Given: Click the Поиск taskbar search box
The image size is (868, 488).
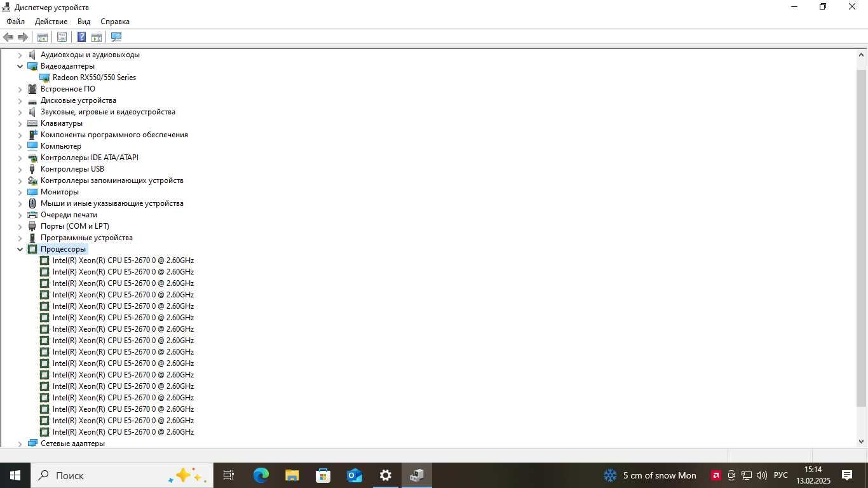Looking at the screenshot, I should point(122,475).
